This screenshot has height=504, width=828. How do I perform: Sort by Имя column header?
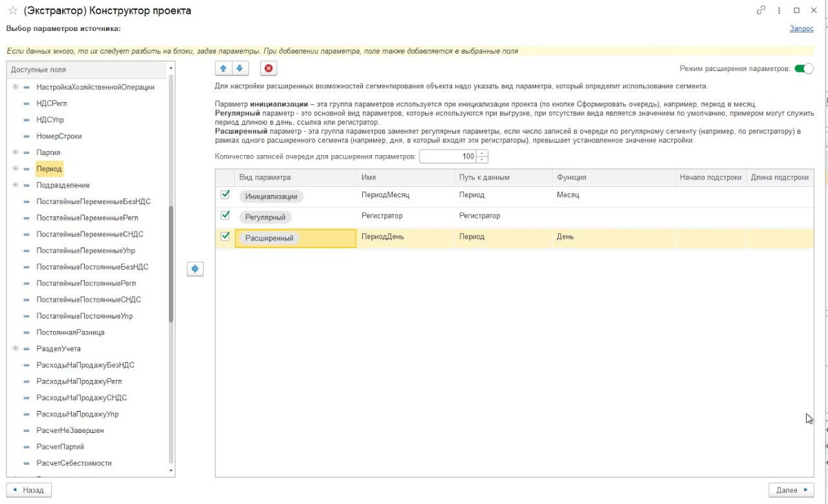click(x=406, y=177)
